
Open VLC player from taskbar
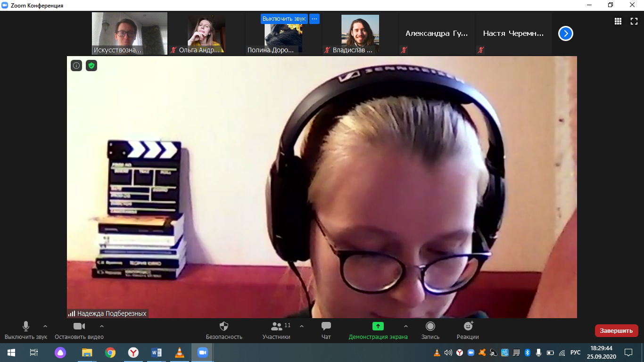tap(180, 352)
